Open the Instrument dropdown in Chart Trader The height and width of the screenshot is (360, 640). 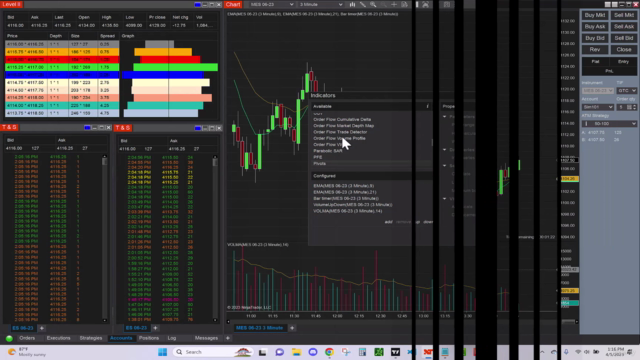(x=598, y=91)
